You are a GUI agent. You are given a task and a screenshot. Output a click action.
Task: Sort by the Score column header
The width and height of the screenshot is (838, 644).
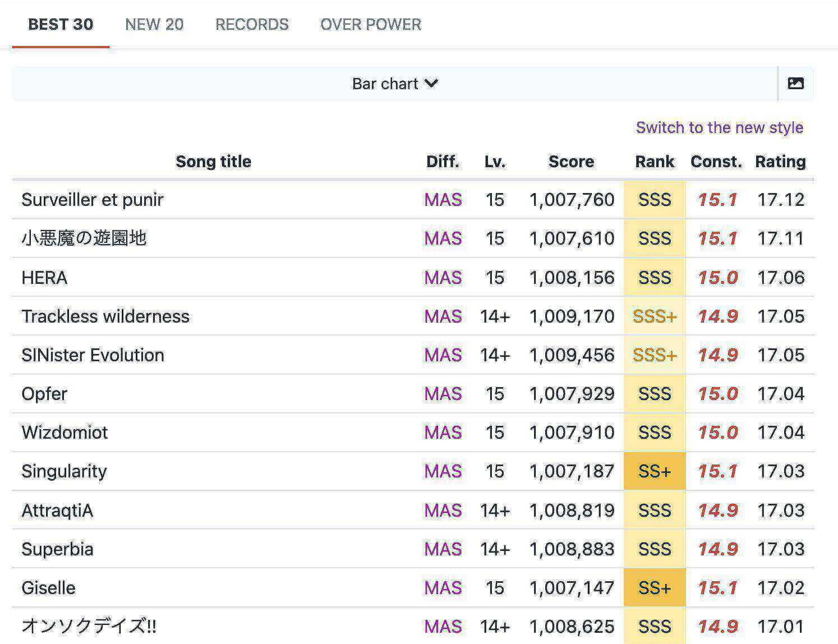click(571, 162)
